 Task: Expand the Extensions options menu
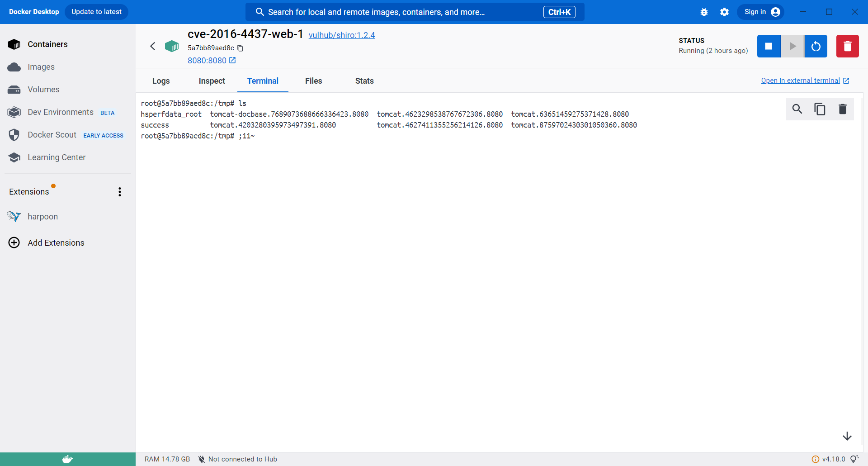119,191
